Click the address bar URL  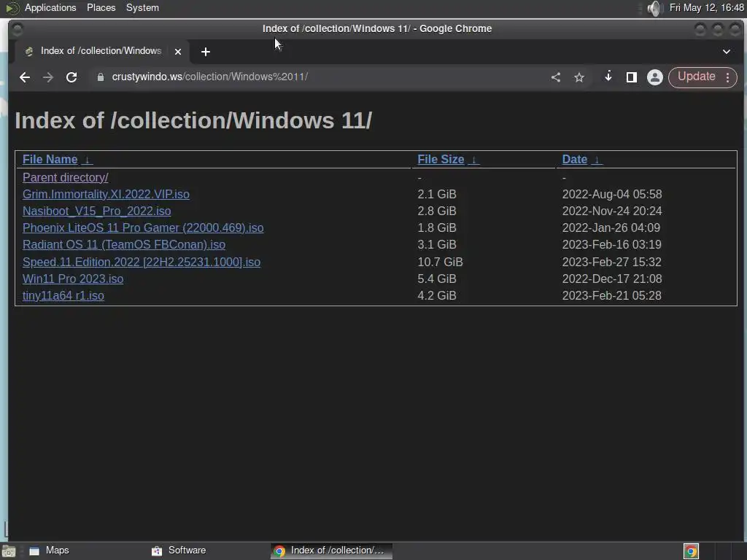coord(209,77)
